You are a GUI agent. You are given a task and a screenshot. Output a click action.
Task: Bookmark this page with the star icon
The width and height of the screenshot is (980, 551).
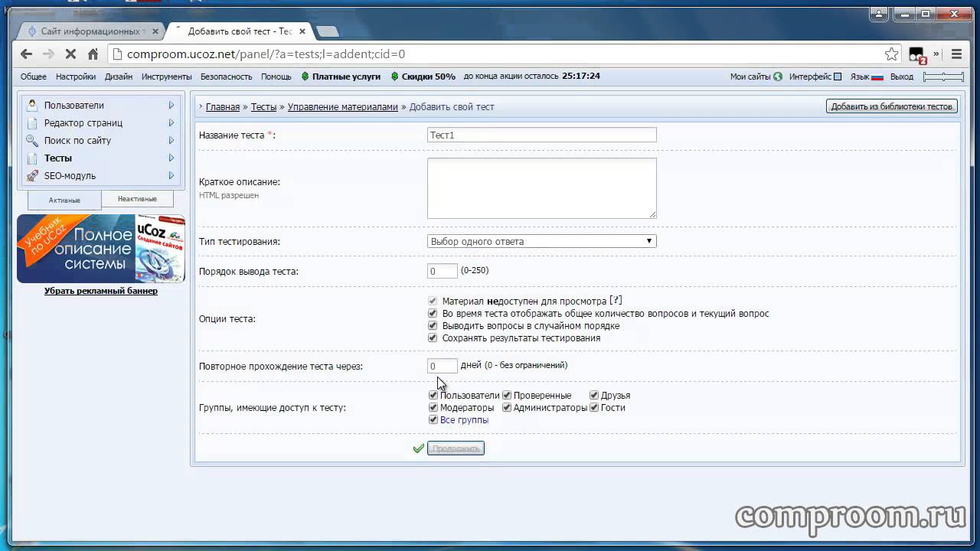click(891, 54)
